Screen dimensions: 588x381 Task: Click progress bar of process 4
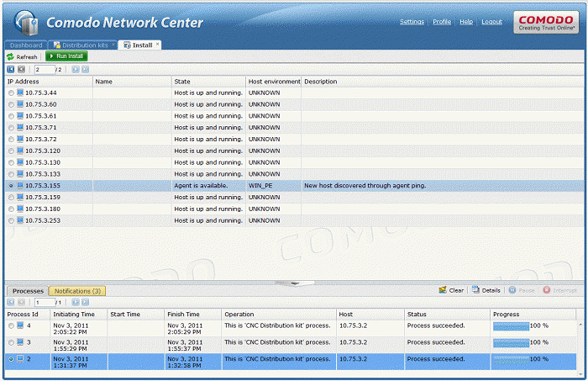click(x=511, y=326)
